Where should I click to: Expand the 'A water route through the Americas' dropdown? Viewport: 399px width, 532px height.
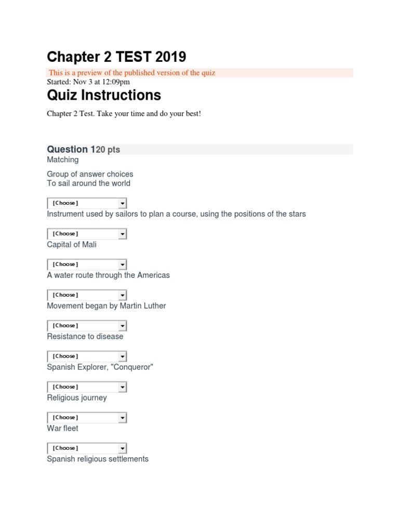[x=86, y=295]
